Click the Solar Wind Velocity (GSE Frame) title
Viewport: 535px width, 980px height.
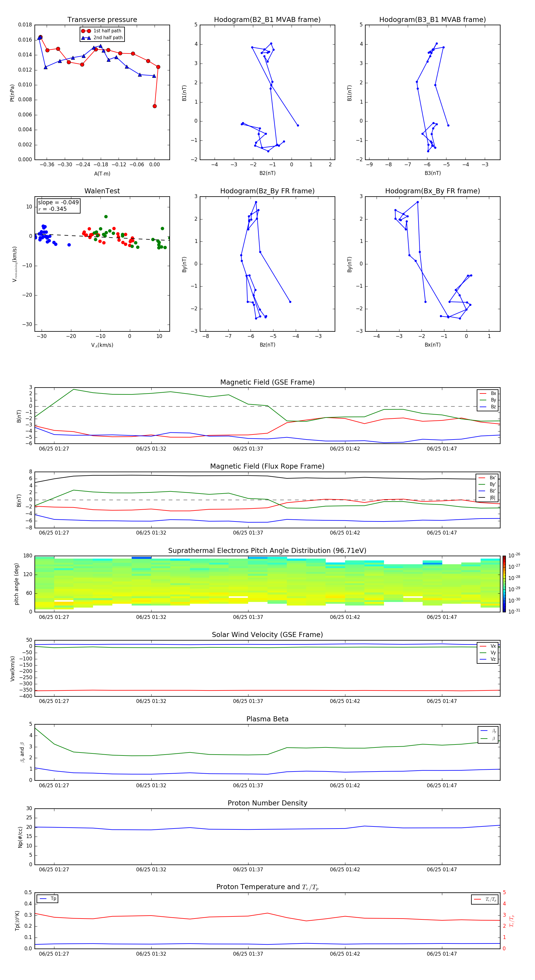click(267, 635)
